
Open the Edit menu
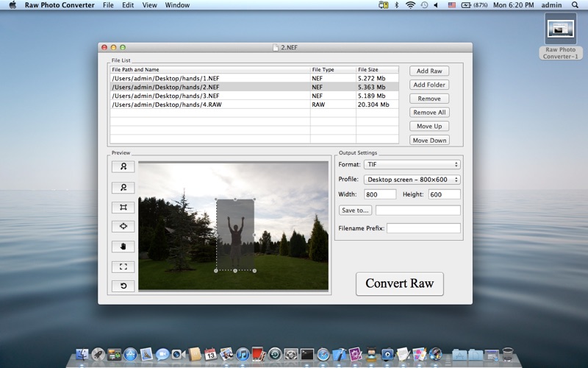click(128, 5)
